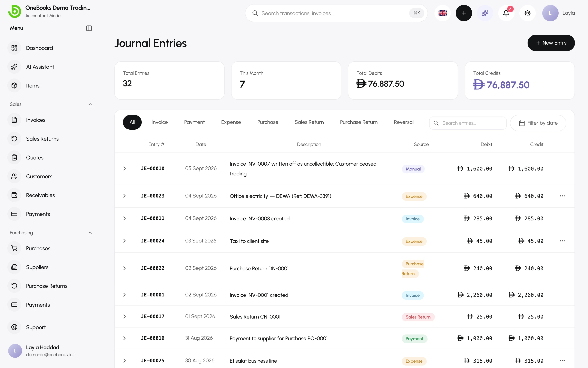This screenshot has height=368, width=588.
Task: Change language with the UK flag icon
Action: click(442, 13)
